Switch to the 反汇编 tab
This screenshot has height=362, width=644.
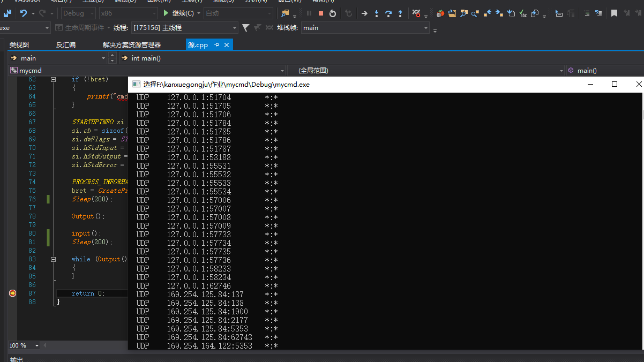pos(66,45)
